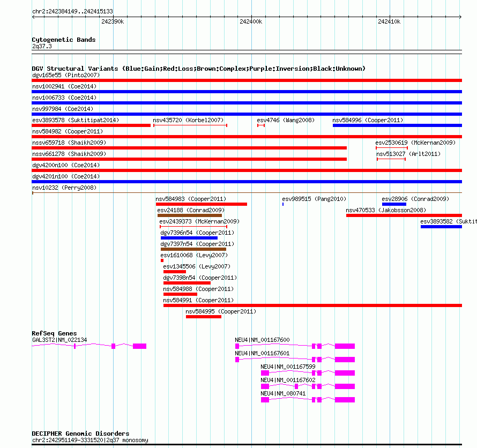Viewport: 477px width, 448px height.
Task: Select esv24188 (Conrad2009) label
Action: point(191,210)
